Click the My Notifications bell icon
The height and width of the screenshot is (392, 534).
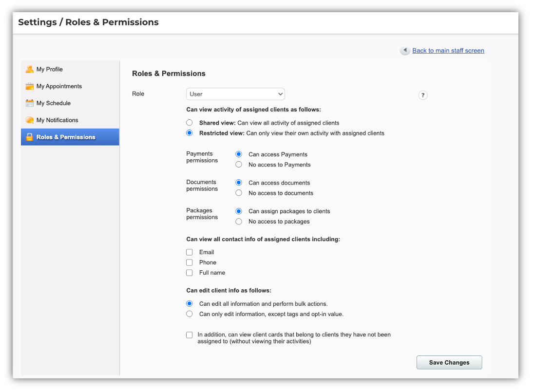[x=30, y=120]
